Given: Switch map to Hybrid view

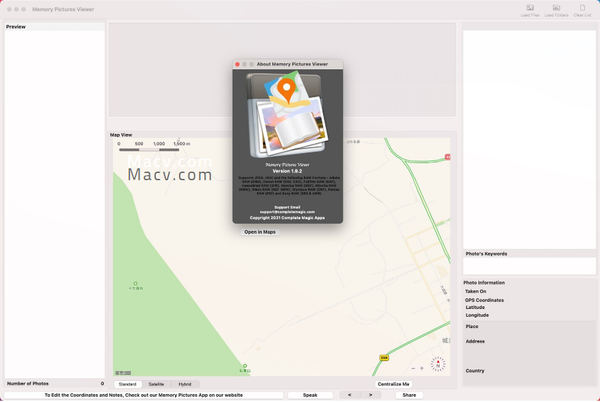Looking at the screenshot, I should (x=185, y=384).
